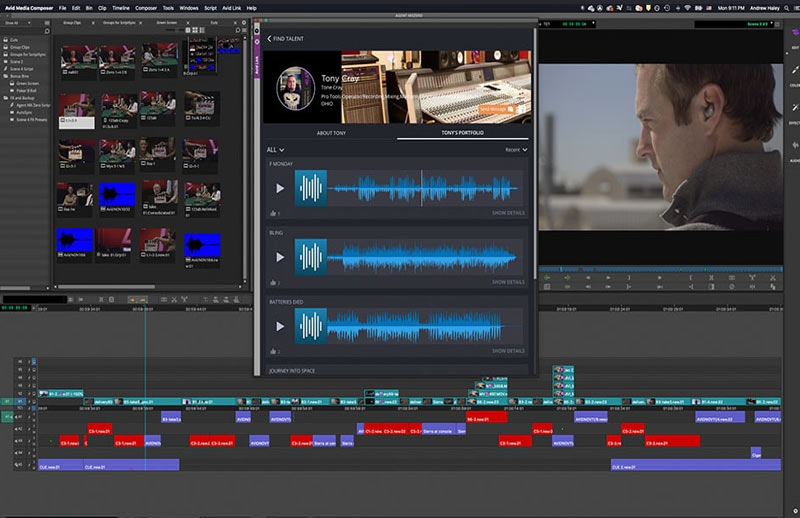Open the Recent sort dropdown

(516, 150)
